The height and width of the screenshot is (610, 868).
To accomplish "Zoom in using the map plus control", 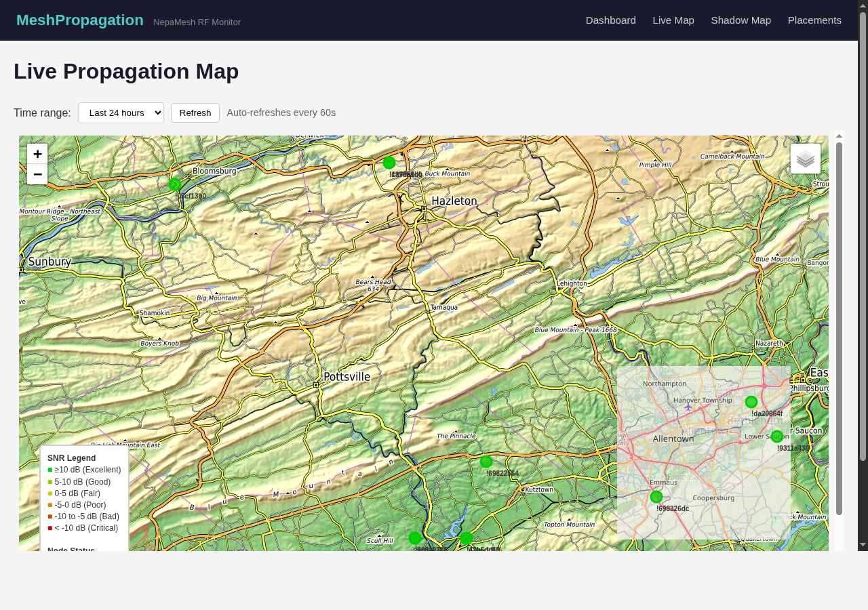I will pos(37,154).
